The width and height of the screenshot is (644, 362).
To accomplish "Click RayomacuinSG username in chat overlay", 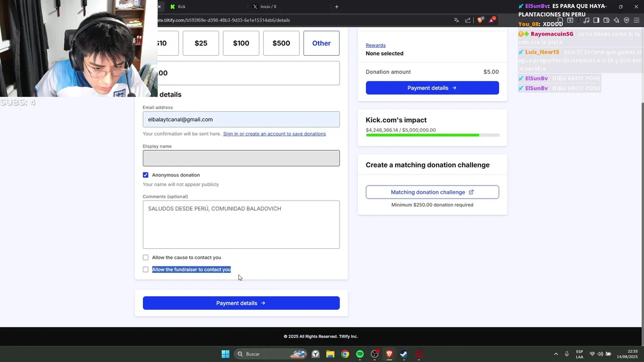I will tap(552, 34).
